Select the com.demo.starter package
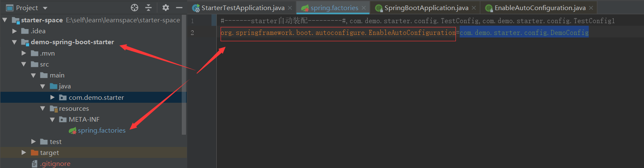The height and width of the screenshot is (168, 644). [x=96, y=97]
